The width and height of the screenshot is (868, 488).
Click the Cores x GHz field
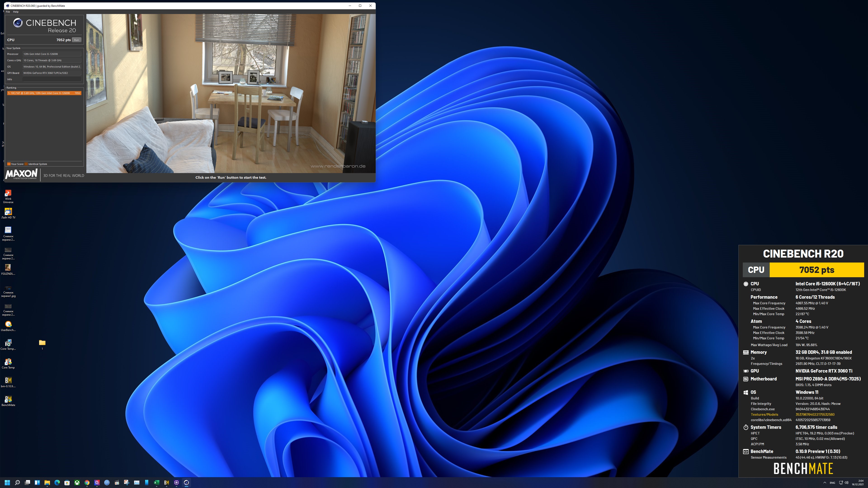52,60
